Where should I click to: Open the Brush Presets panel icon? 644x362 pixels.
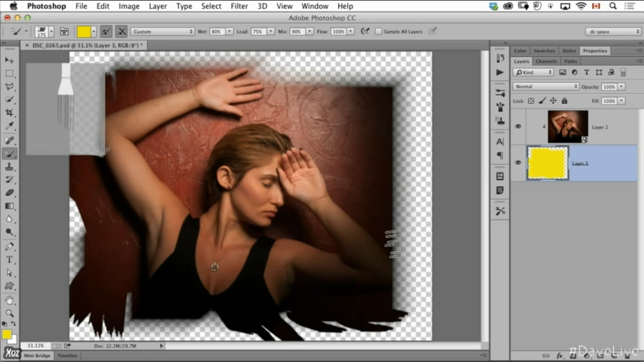coord(500,93)
